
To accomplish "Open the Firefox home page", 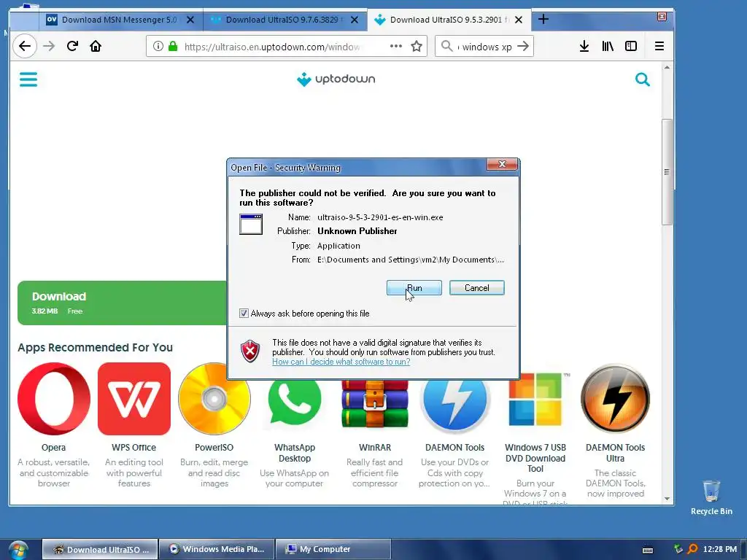I will pos(96,46).
